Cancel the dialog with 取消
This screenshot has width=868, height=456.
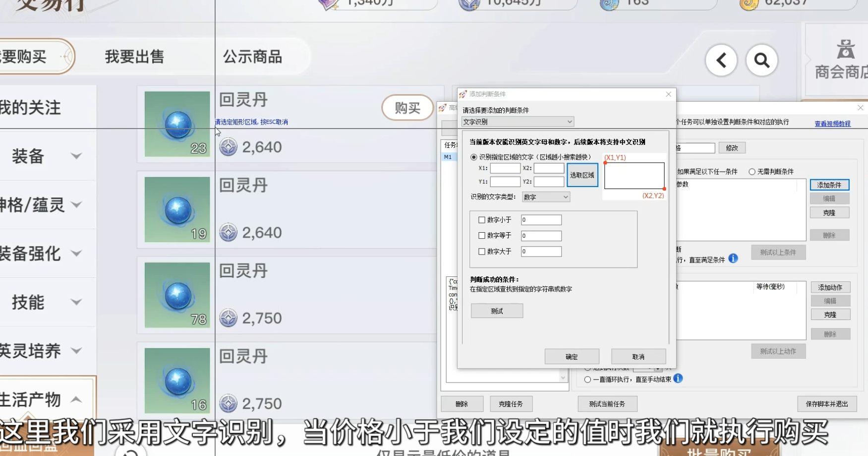(638, 357)
